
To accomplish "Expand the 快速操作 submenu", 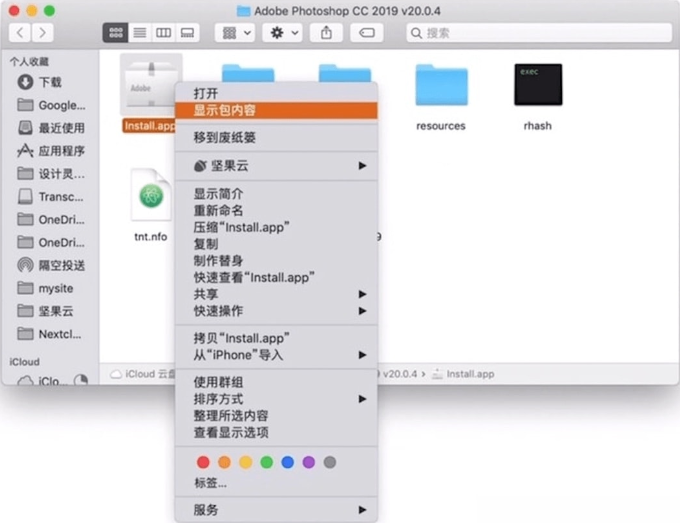I will tap(276, 311).
